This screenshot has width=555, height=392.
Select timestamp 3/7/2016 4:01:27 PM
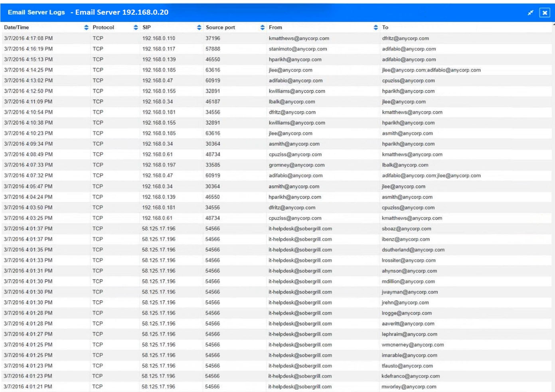[28, 335]
